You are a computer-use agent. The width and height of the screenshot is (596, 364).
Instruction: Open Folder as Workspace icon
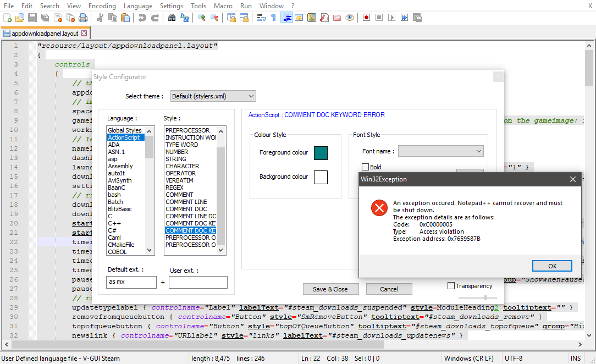click(x=337, y=18)
